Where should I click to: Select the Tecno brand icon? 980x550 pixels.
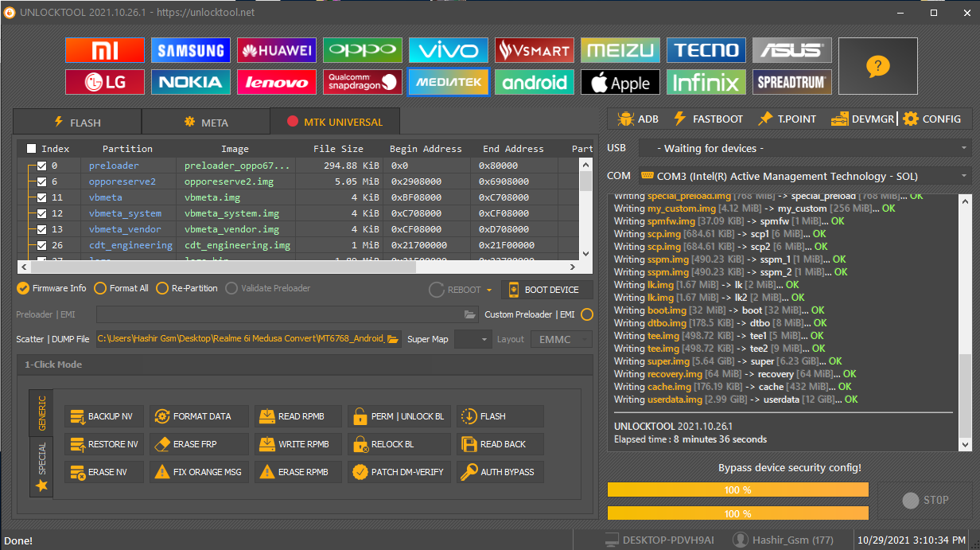click(x=706, y=50)
